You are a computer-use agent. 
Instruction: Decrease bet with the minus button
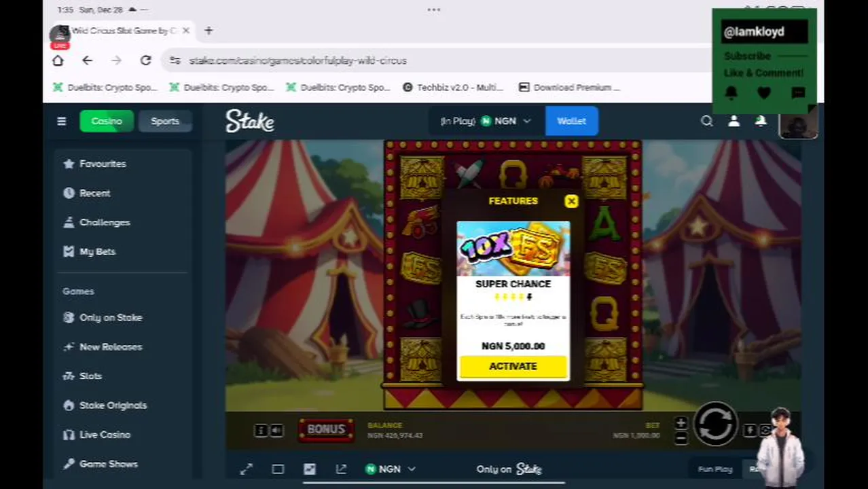[681, 438]
